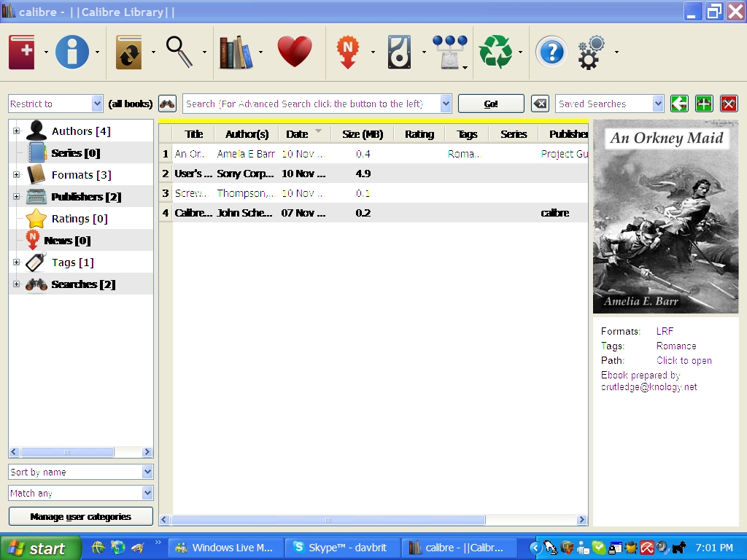The height and width of the screenshot is (560, 747).
Task: Open the Preferences dropdown arrow
Action: (616, 52)
